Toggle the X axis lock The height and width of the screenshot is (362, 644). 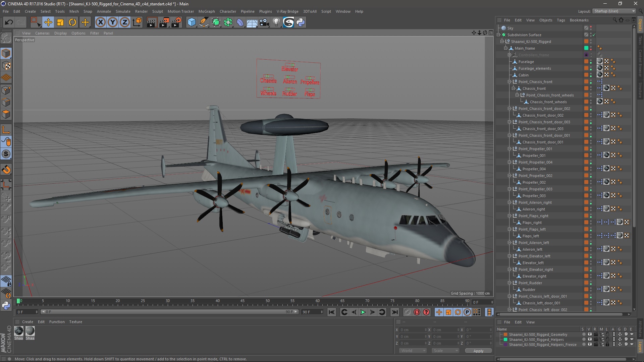100,22
